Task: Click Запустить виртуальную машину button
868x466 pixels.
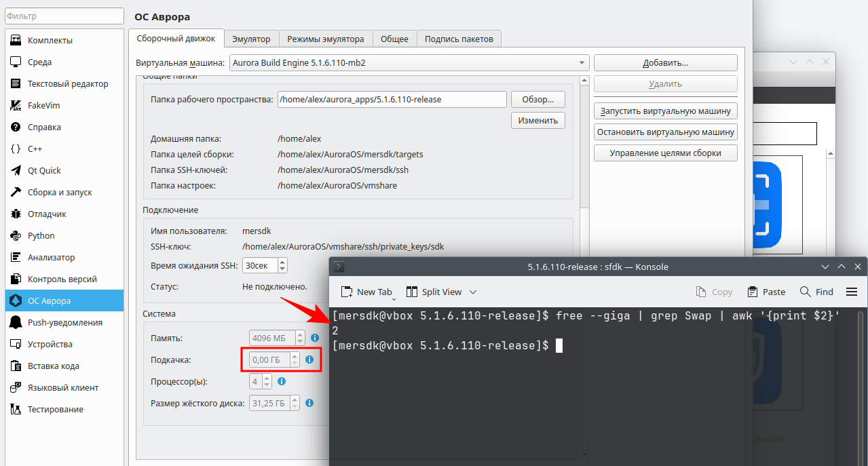Action: (x=665, y=111)
